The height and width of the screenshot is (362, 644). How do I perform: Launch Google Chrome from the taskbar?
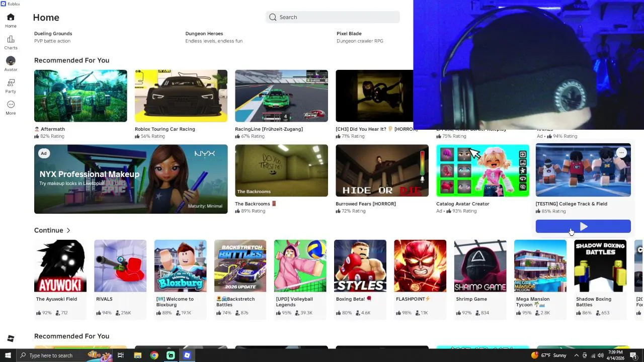click(154, 355)
